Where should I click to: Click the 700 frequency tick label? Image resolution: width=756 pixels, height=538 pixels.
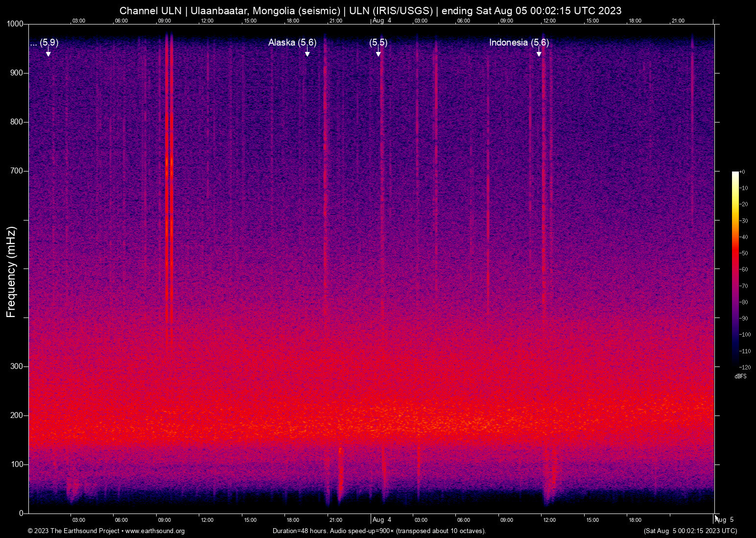[17, 171]
